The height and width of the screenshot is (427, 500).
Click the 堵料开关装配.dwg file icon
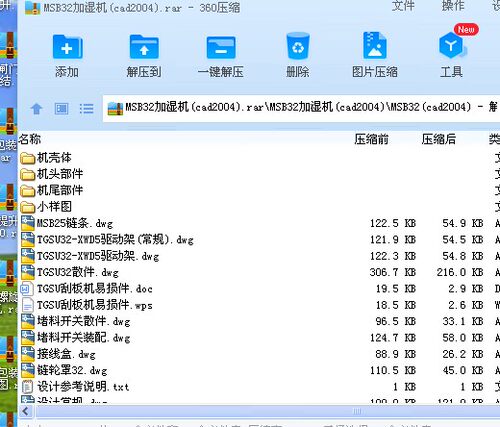[27, 338]
